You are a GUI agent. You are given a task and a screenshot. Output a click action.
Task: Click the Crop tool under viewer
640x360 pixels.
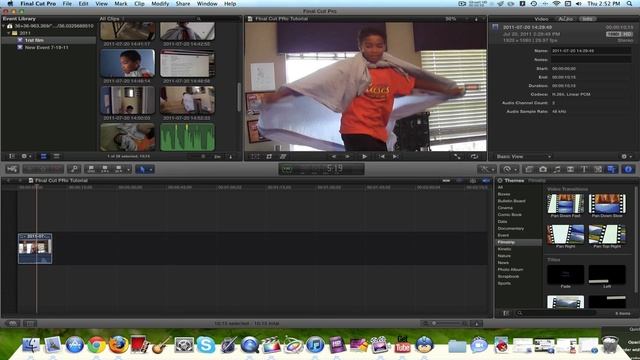pyautogui.click(x=269, y=156)
